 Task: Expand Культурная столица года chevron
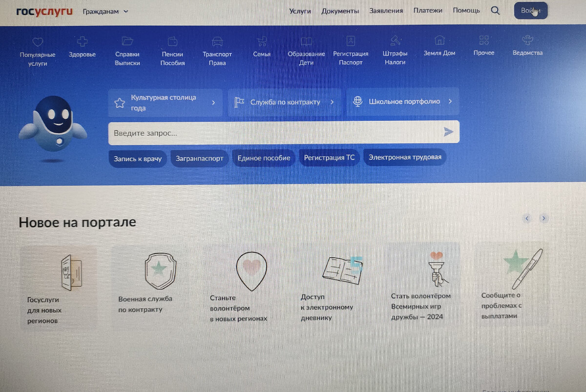click(x=213, y=103)
